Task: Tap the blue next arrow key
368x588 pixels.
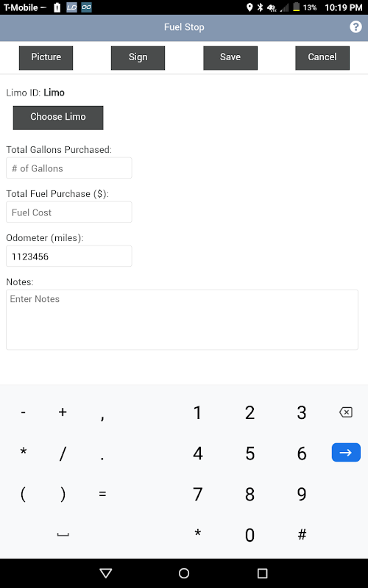Action: coord(346,452)
